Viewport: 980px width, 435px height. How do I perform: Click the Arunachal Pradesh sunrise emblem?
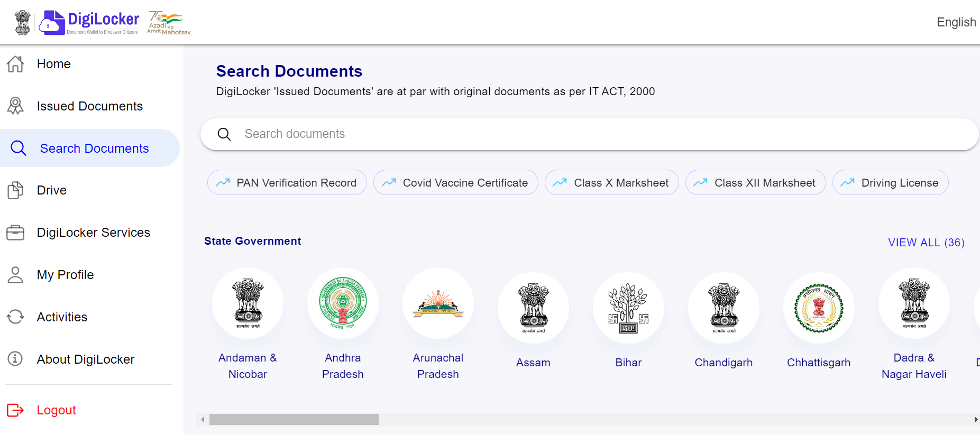(x=438, y=303)
